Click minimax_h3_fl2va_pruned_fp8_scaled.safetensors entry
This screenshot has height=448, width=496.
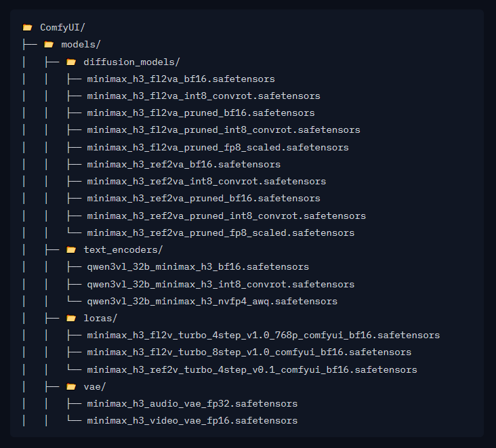[x=218, y=148]
